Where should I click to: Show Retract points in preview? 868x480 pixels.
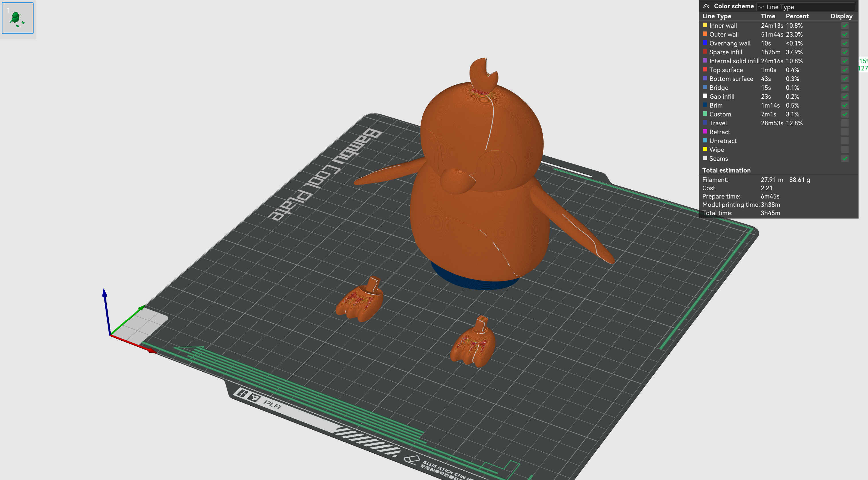click(x=845, y=132)
